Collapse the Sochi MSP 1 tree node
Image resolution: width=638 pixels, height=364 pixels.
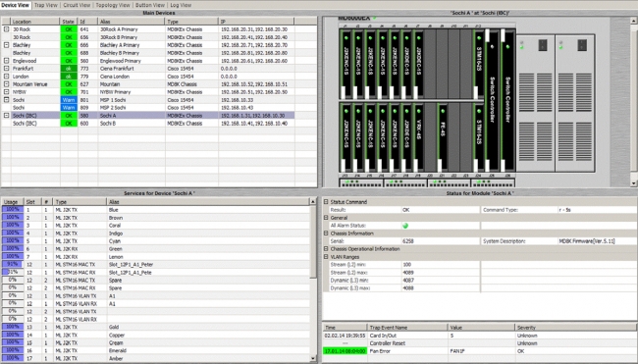(x=6, y=100)
